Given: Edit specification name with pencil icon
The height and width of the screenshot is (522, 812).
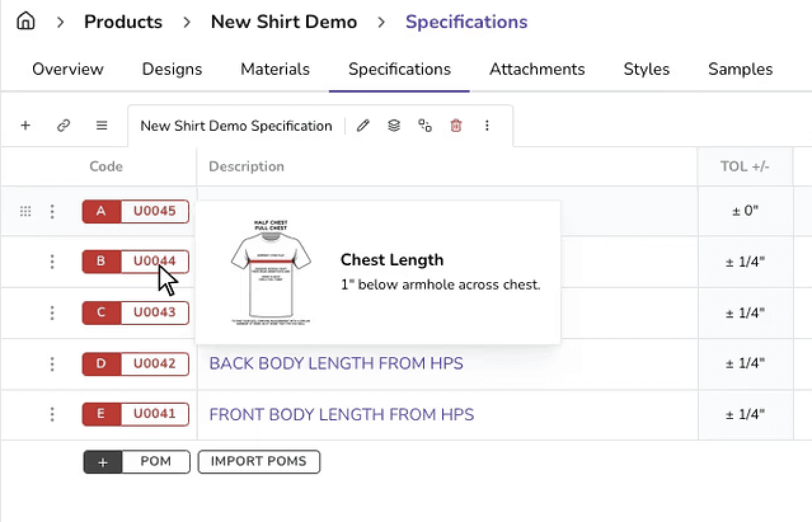Looking at the screenshot, I should tap(363, 126).
